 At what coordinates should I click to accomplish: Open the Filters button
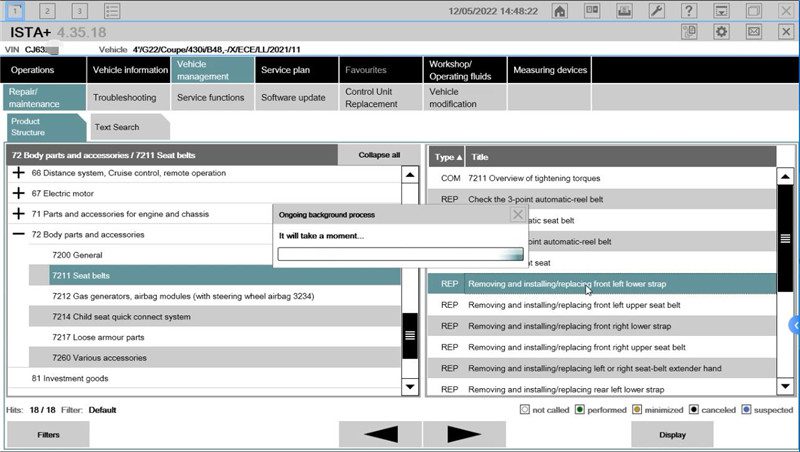point(48,435)
